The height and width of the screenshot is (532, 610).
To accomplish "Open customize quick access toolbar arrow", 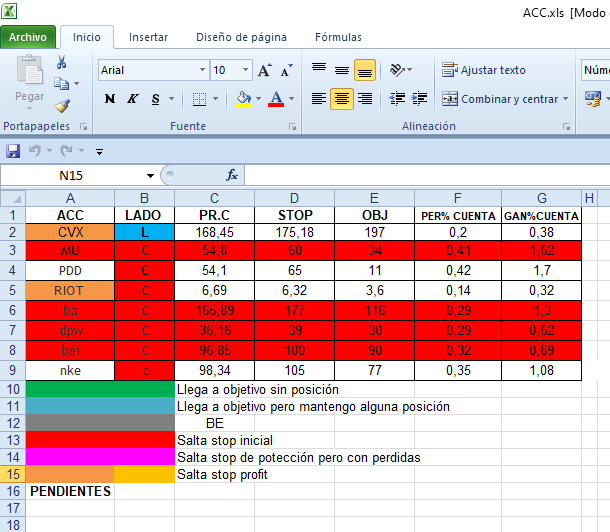I will pos(100,151).
